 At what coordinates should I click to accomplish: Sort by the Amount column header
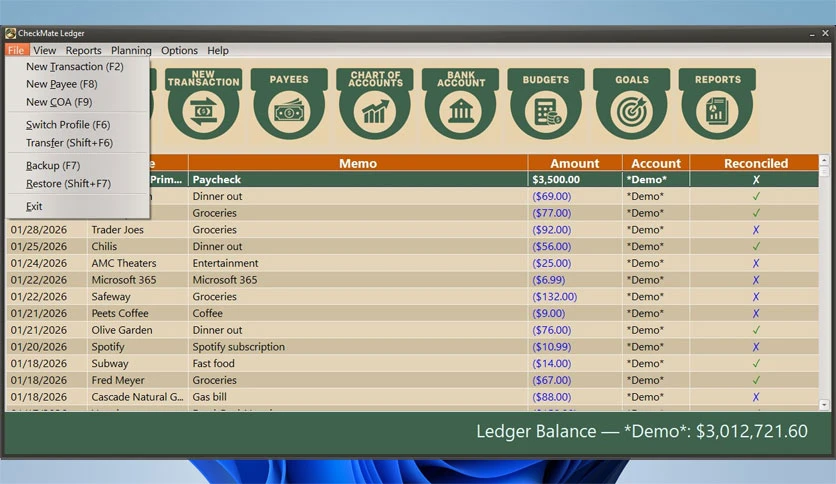pyautogui.click(x=575, y=163)
